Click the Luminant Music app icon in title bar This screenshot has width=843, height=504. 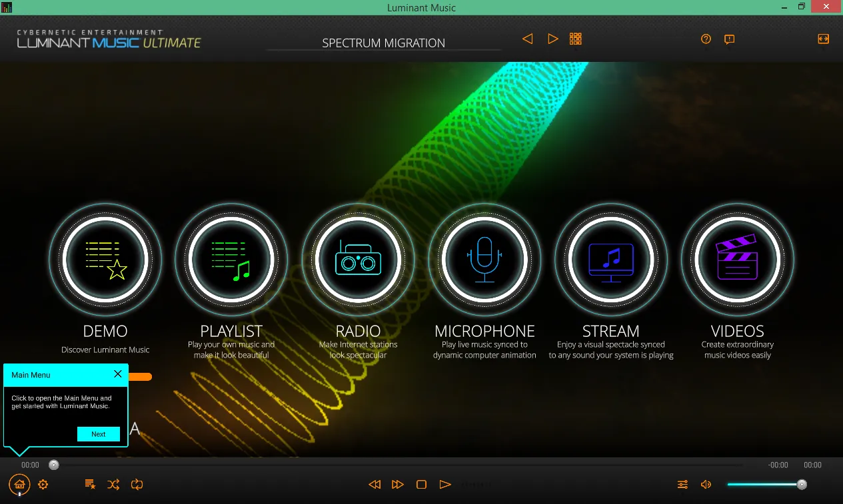[7, 7]
